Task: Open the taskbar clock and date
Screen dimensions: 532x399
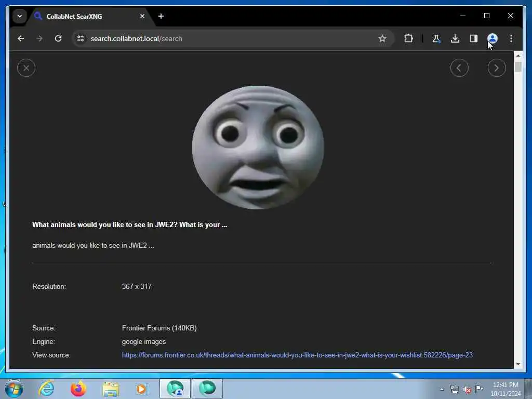Action: pyautogui.click(x=506, y=389)
